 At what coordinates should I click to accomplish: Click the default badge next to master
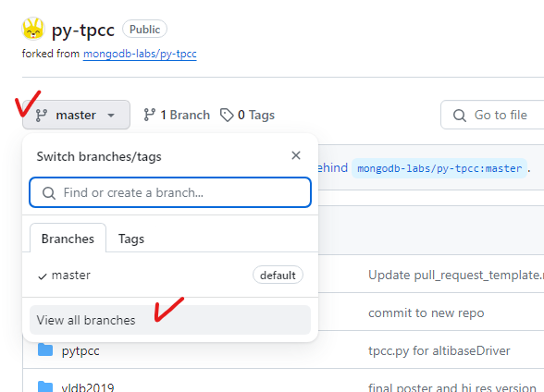[278, 276]
